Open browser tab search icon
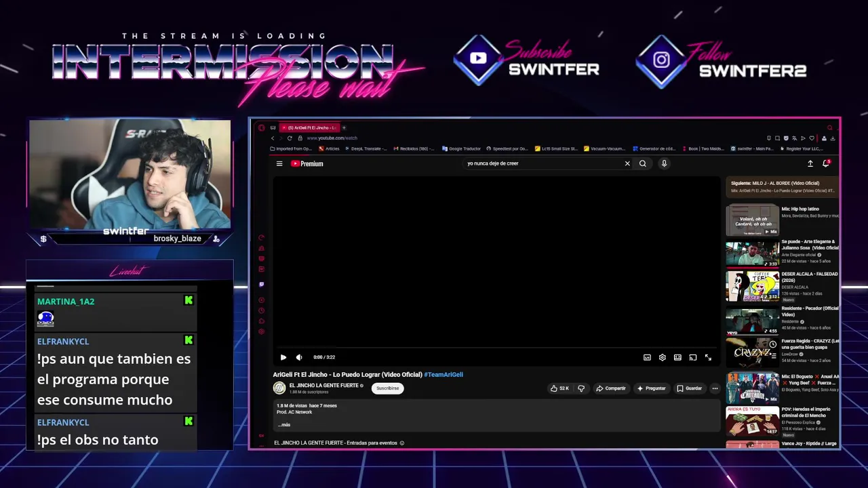This screenshot has height=488, width=868. point(829,127)
